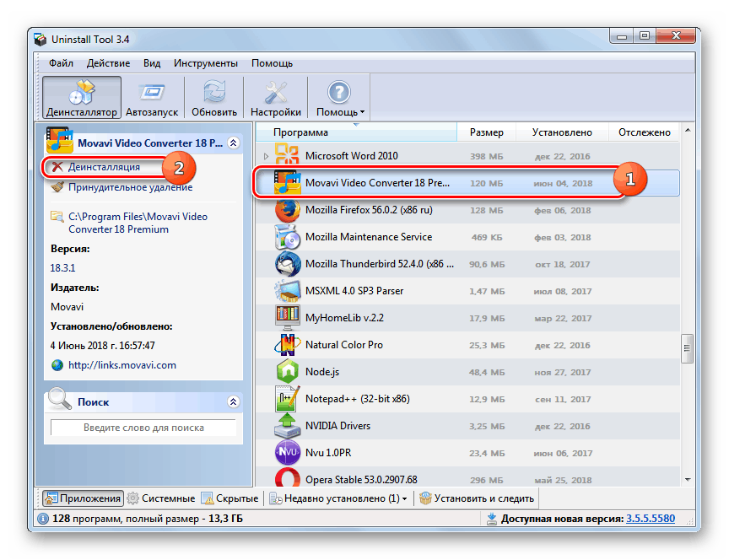Toggle the Скрытые filter at bottom
This screenshot has width=729, height=560.
coord(229,498)
